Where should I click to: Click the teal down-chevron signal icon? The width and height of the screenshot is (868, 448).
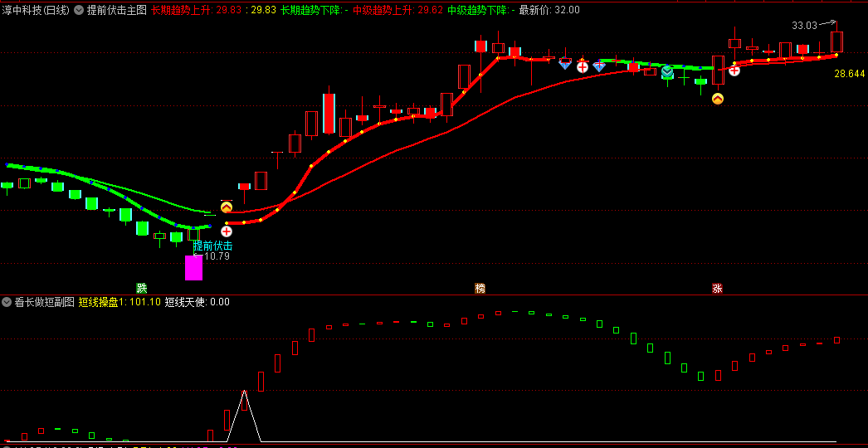(667, 71)
